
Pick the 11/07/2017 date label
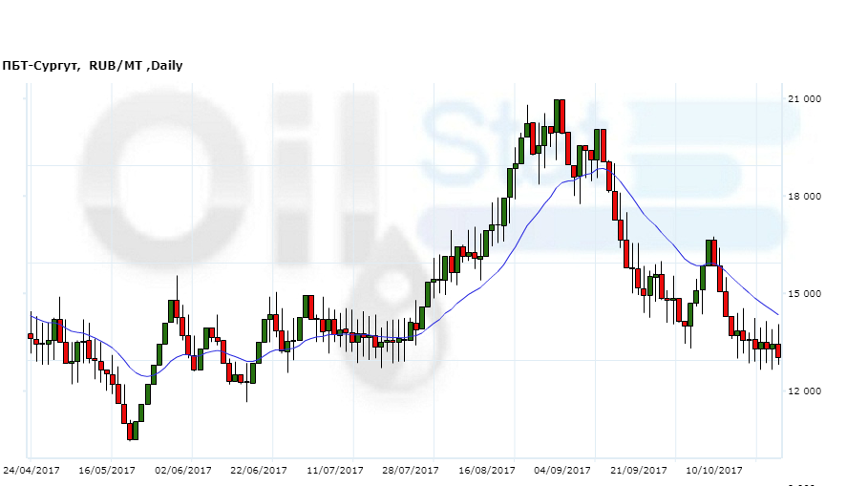click(x=335, y=471)
